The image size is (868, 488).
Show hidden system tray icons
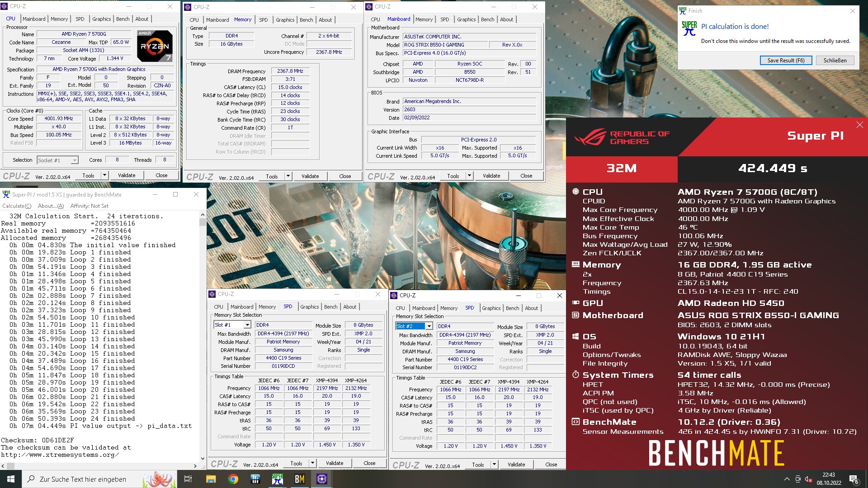pos(787,479)
